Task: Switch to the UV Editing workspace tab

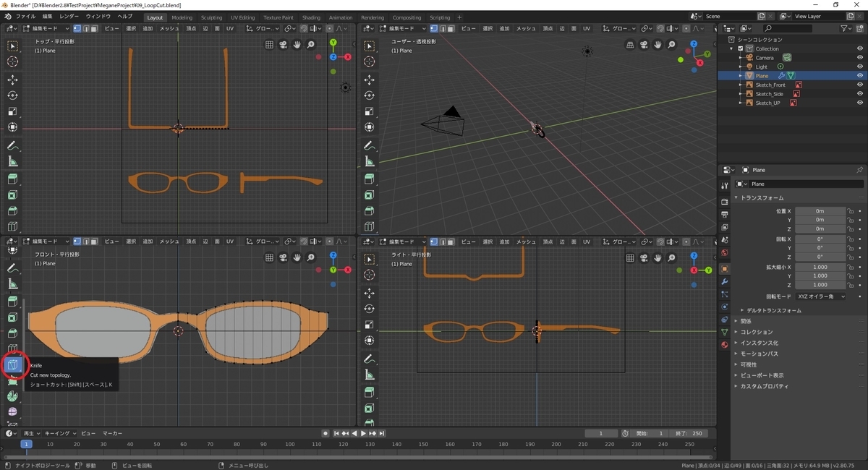Action: (x=242, y=17)
